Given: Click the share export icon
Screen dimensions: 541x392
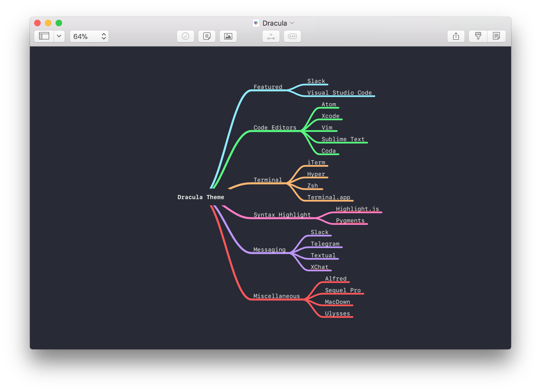Looking at the screenshot, I should (x=456, y=36).
